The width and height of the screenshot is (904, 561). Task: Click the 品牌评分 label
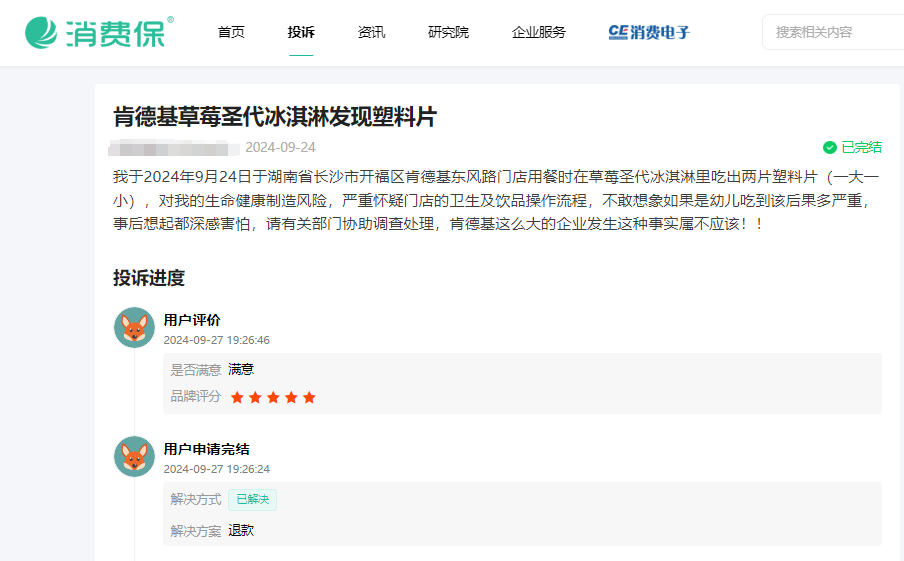click(196, 397)
